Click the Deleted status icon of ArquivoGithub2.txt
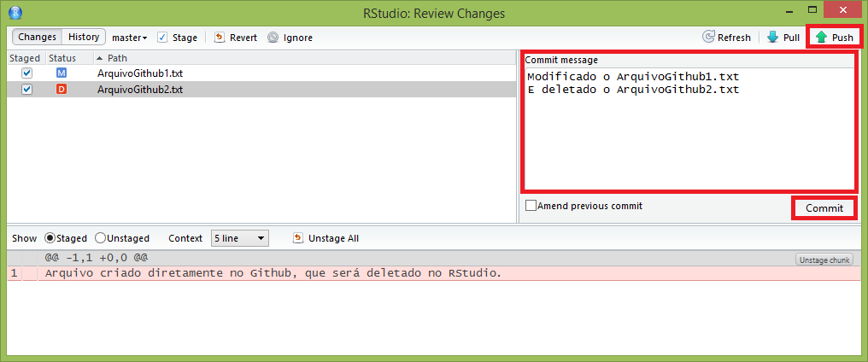 (61, 89)
